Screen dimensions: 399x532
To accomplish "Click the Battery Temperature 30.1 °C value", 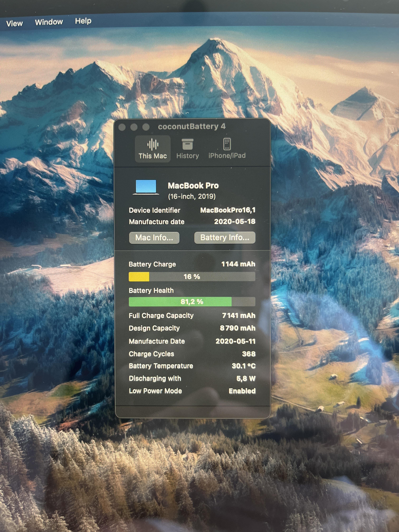I will [x=243, y=366].
